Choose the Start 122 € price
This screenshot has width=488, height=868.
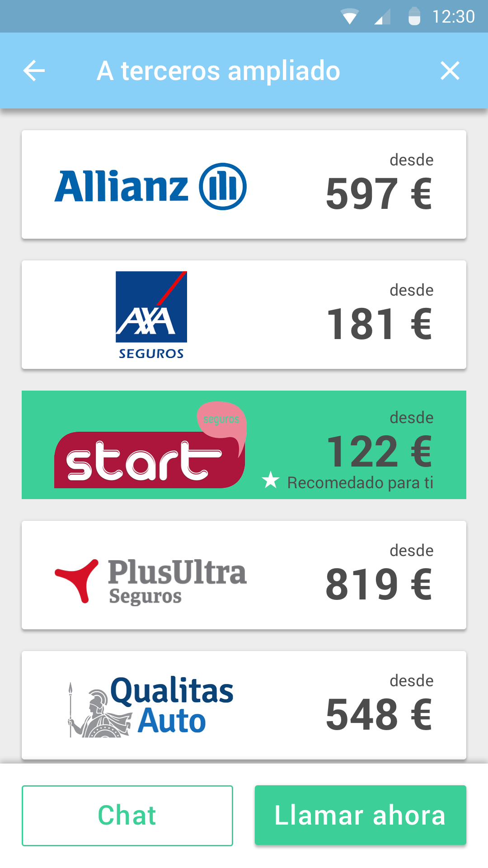click(379, 452)
